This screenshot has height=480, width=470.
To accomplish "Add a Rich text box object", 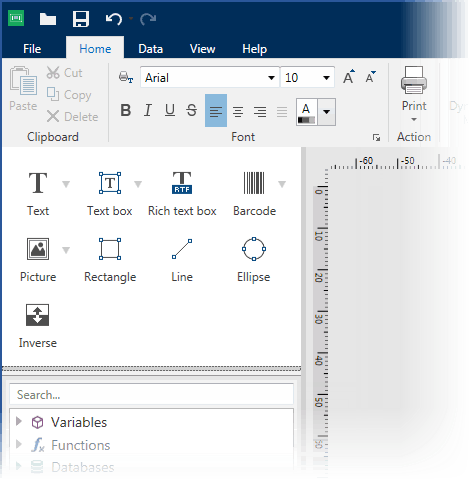I will tap(182, 193).
